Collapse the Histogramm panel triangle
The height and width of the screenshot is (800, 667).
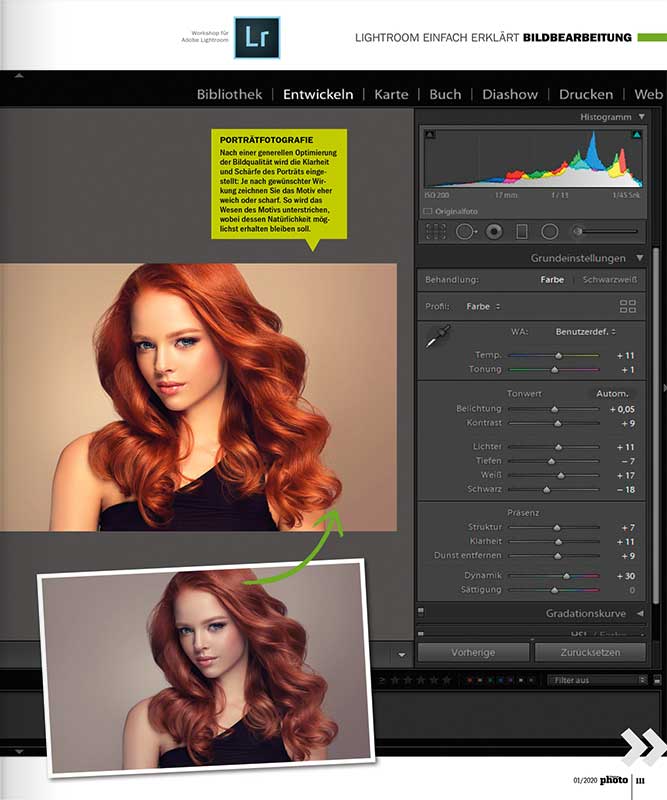click(x=641, y=117)
